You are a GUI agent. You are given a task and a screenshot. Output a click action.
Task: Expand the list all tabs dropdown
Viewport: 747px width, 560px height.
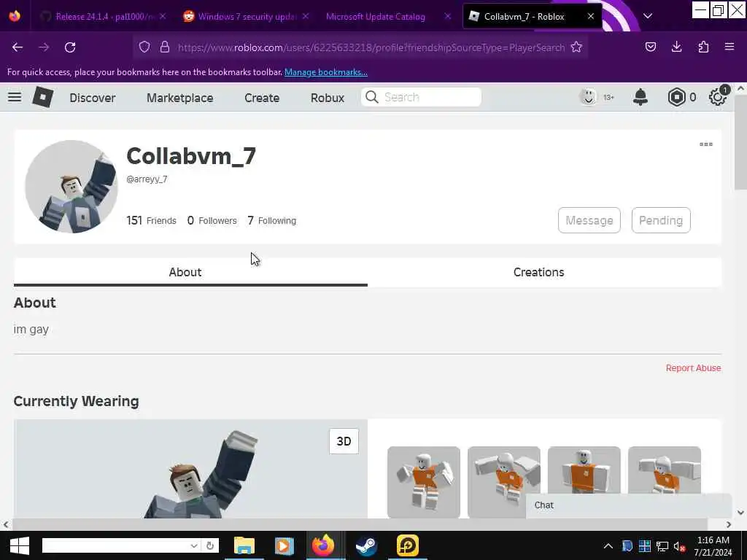[648, 16]
